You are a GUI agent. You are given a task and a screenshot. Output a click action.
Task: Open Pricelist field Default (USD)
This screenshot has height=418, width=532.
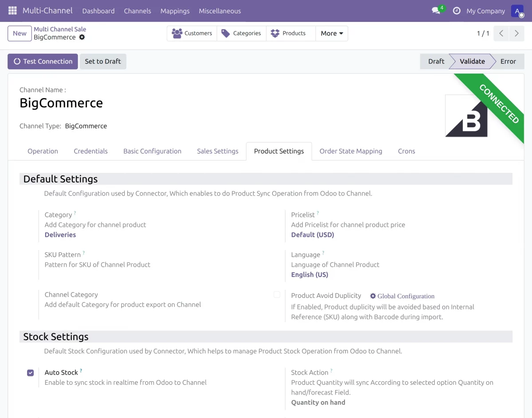pos(313,235)
